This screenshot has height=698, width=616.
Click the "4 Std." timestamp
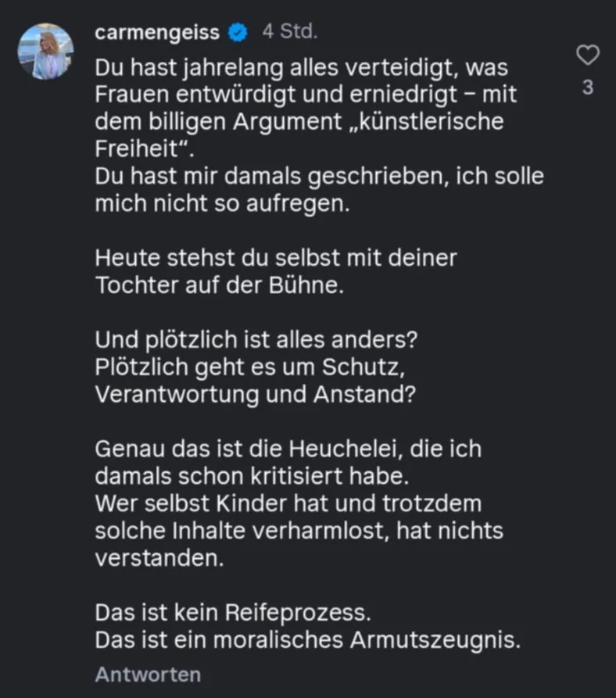coord(289,33)
